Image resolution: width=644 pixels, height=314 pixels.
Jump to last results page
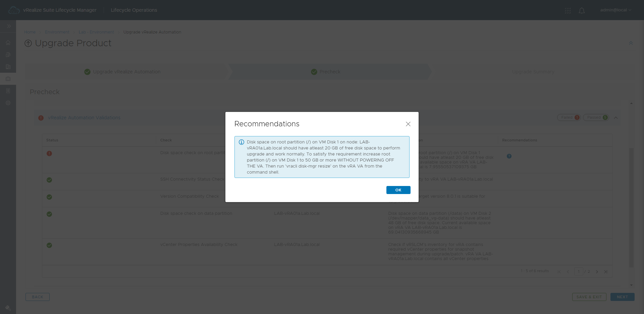606,272
